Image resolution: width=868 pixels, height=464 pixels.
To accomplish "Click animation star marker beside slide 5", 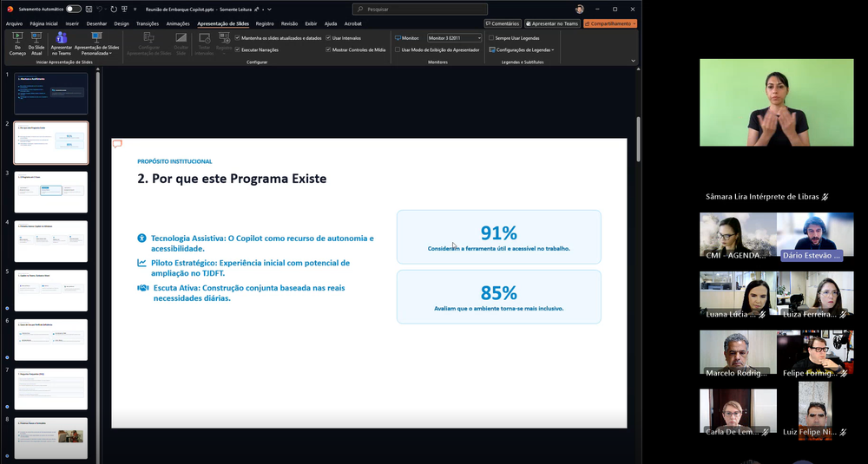I will click(7, 308).
